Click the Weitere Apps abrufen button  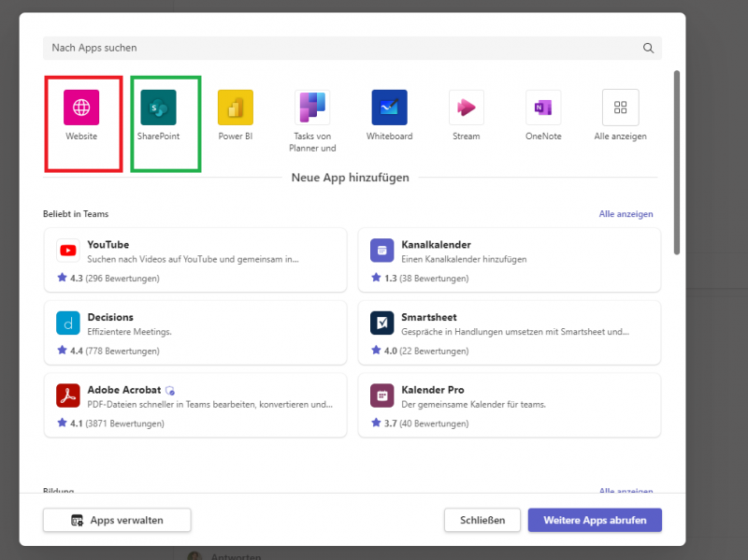tap(595, 520)
